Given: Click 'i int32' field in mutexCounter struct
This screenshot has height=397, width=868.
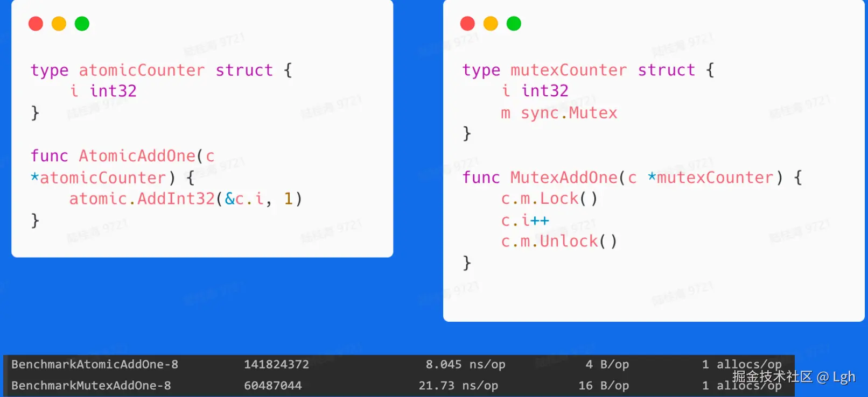Looking at the screenshot, I should pos(535,91).
